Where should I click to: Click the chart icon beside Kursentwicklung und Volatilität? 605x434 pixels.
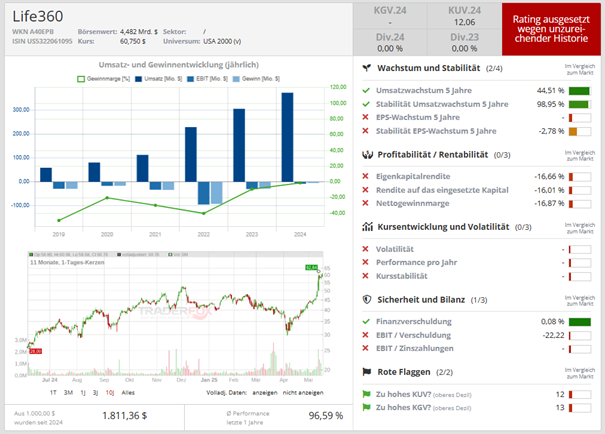click(x=367, y=227)
